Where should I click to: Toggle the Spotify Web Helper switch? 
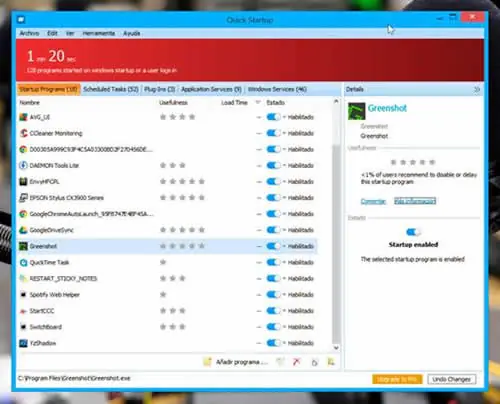tap(273, 295)
